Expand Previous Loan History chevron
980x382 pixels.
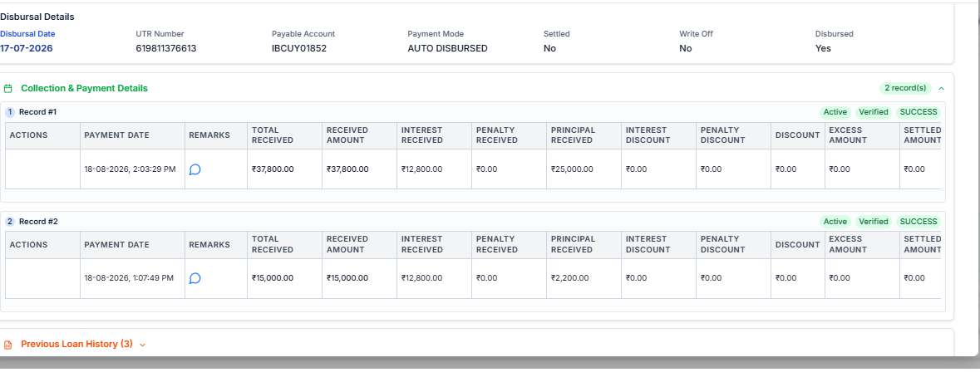[x=142, y=345]
